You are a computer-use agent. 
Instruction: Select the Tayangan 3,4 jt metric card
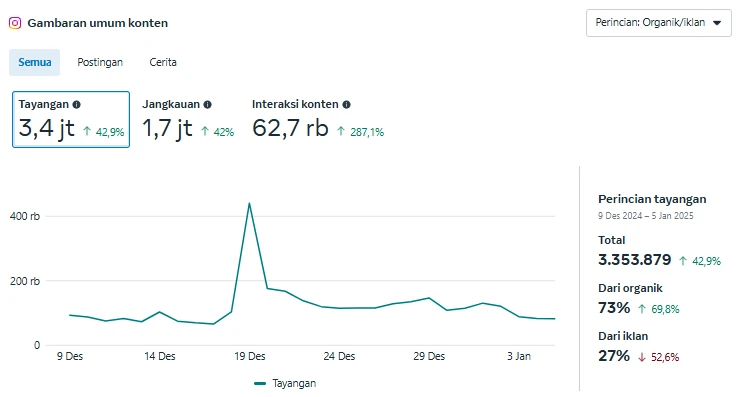tap(71, 120)
